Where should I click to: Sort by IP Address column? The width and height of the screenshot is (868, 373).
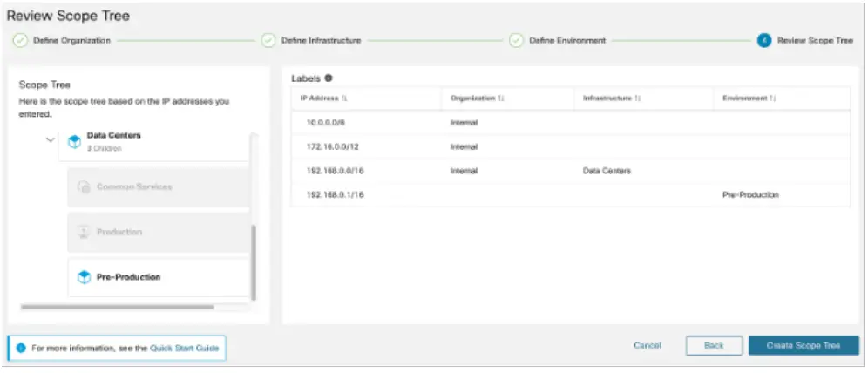tap(344, 98)
